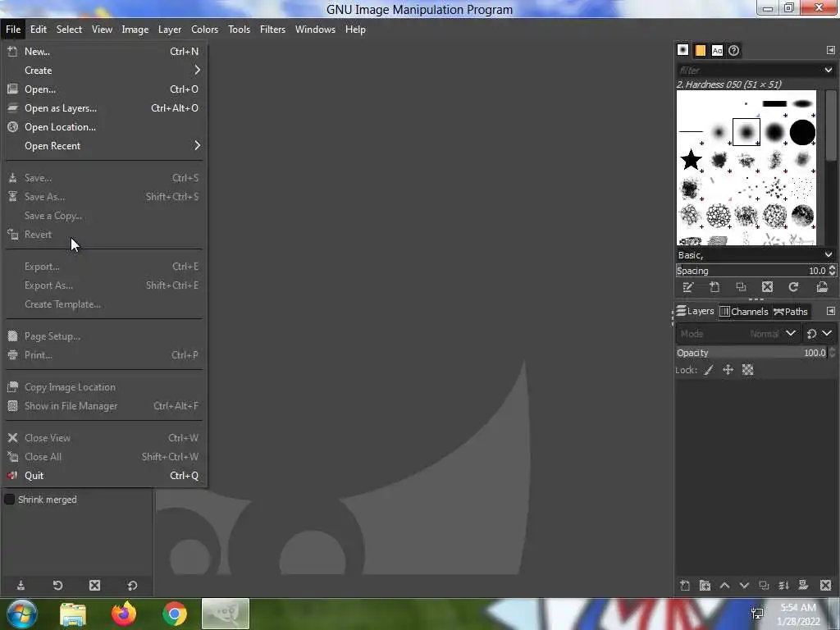Reset tool options to default values
Image resolution: width=840 pixels, height=630 pixels.
point(132,586)
